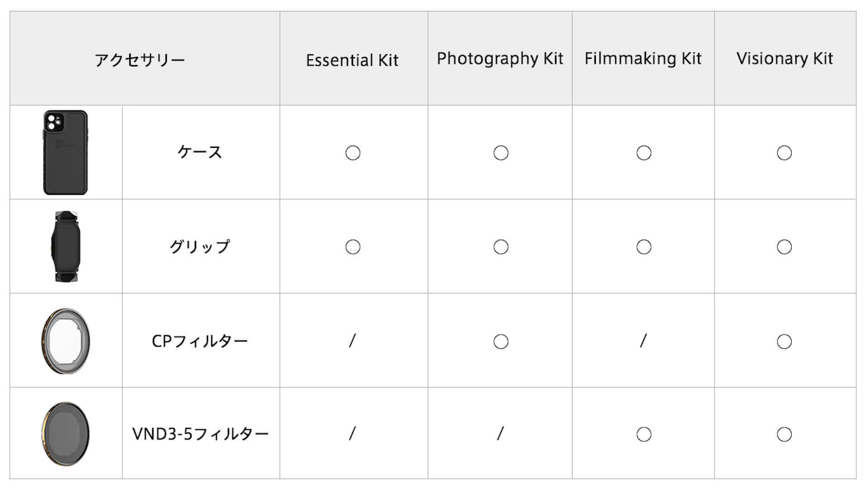Click the circle for case in Essential Kit
Viewport: 868px width, 488px height.
(353, 153)
